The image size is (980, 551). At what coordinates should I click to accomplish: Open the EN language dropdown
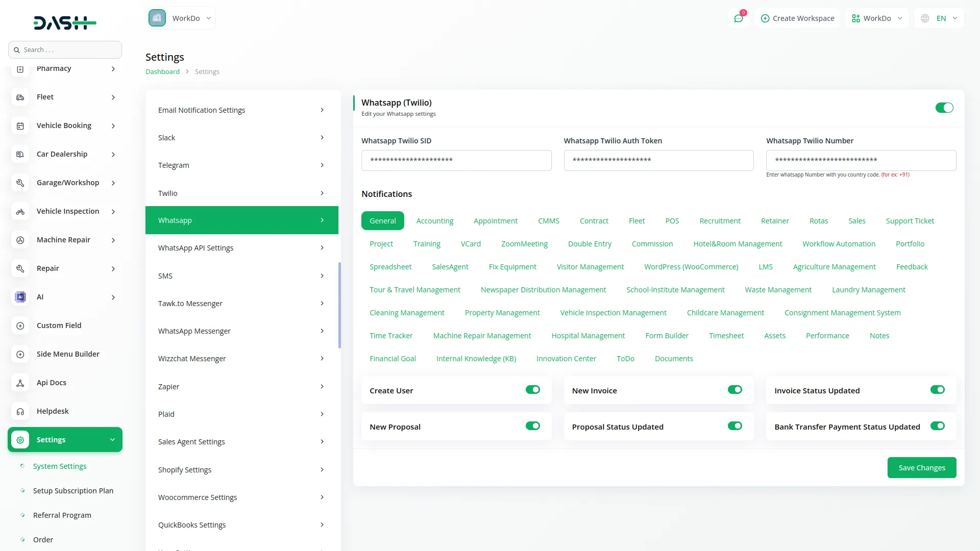point(939,18)
